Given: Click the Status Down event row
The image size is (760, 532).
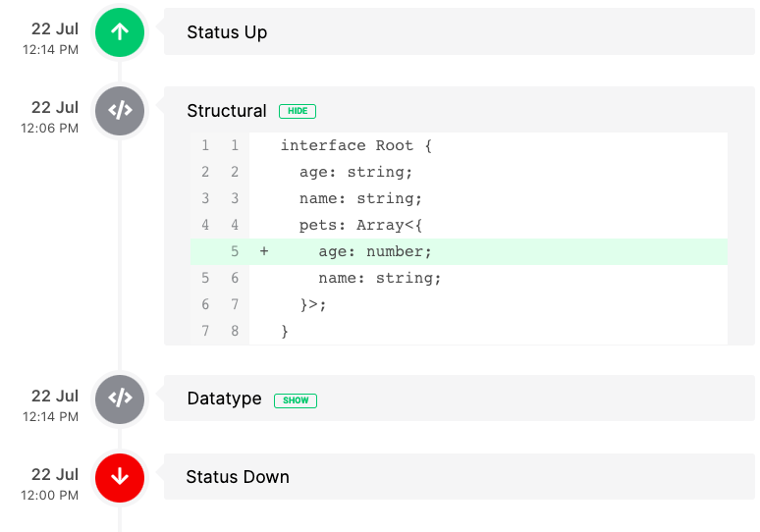Looking at the screenshot, I should [459, 477].
